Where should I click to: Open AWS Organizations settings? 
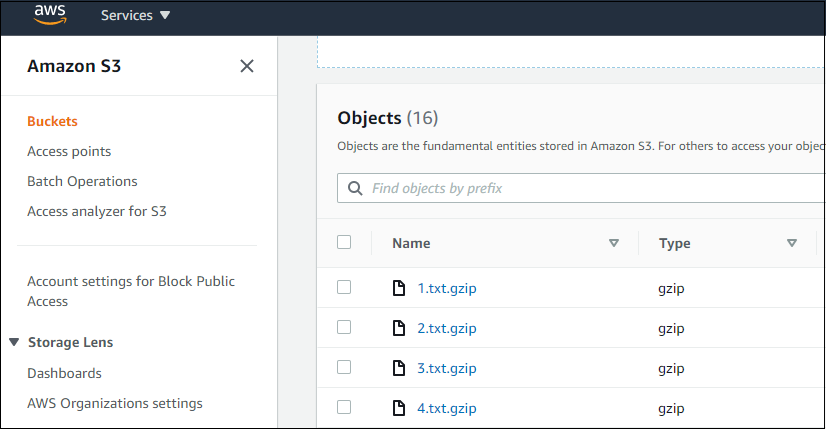[x=115, y=403]
